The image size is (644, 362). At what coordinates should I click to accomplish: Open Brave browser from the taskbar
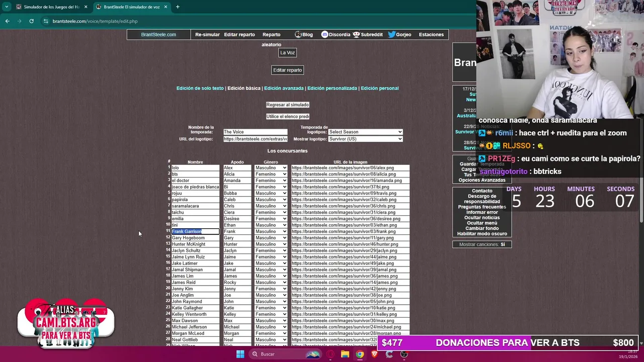(374, 354)
